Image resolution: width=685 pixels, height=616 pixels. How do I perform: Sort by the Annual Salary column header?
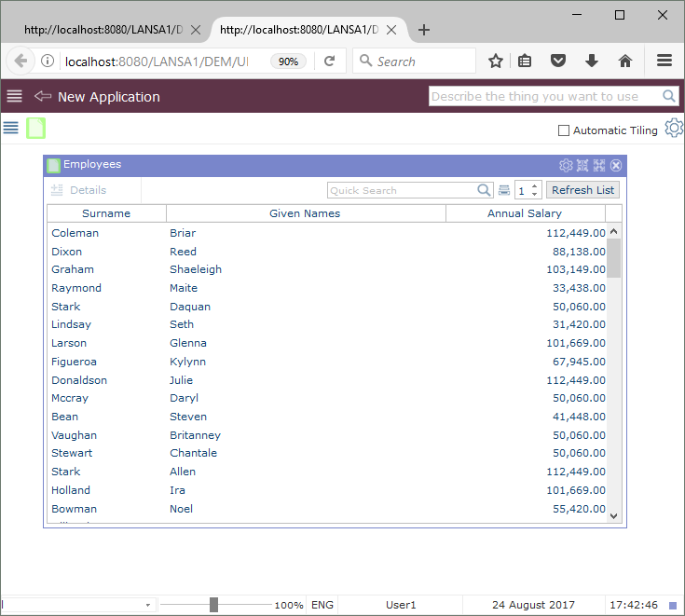[525, 213]
